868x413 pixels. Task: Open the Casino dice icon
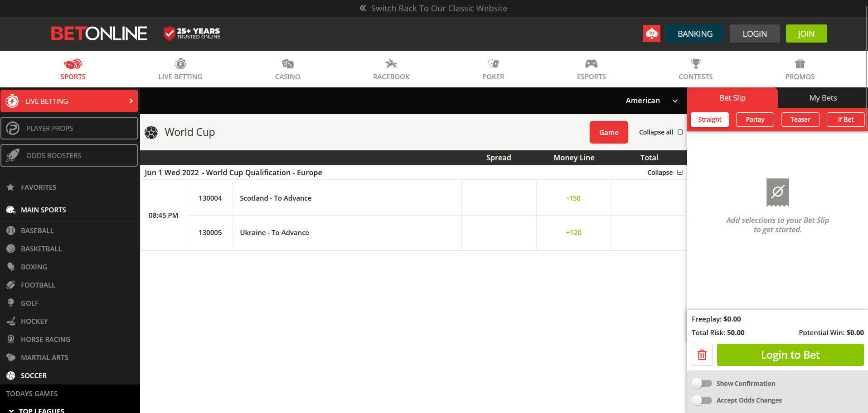click(288, 64)
